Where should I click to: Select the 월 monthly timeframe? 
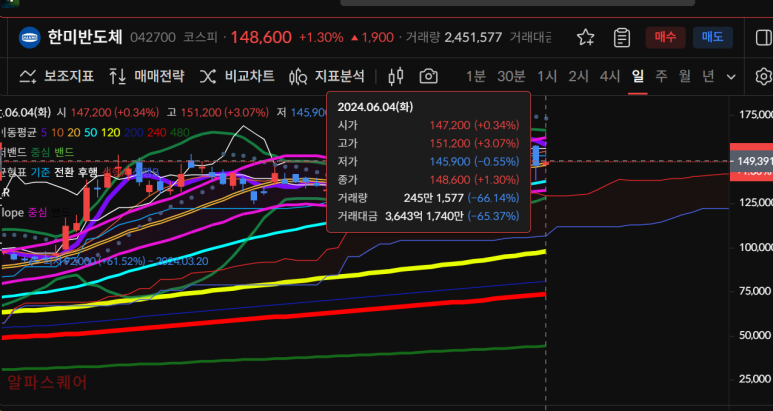[x=684, y=76]
